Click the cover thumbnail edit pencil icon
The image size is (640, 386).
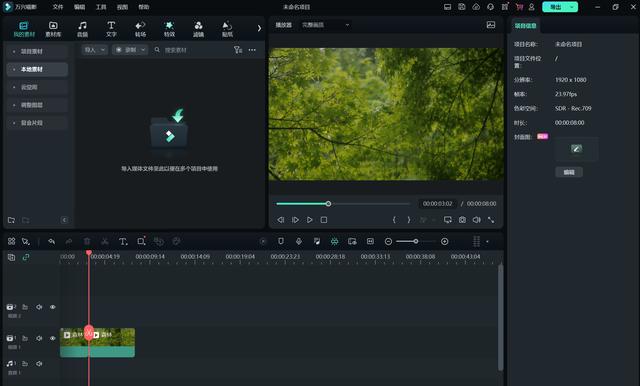pos(576,149)
